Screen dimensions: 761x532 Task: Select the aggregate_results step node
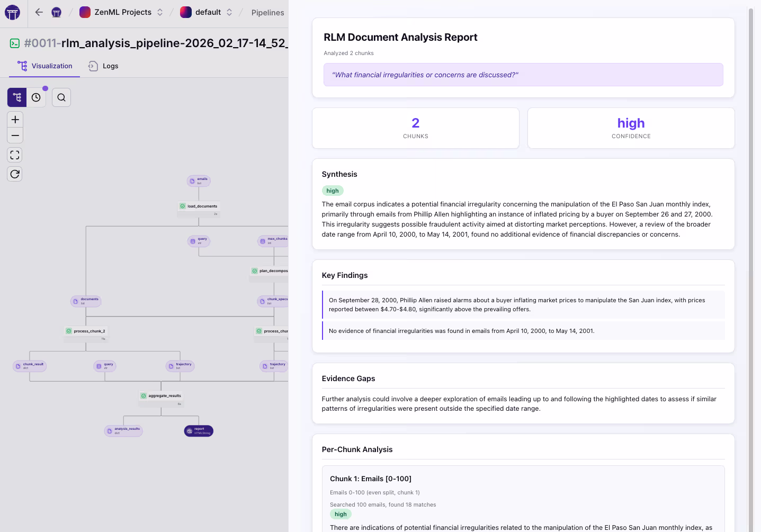pos(161,395)
